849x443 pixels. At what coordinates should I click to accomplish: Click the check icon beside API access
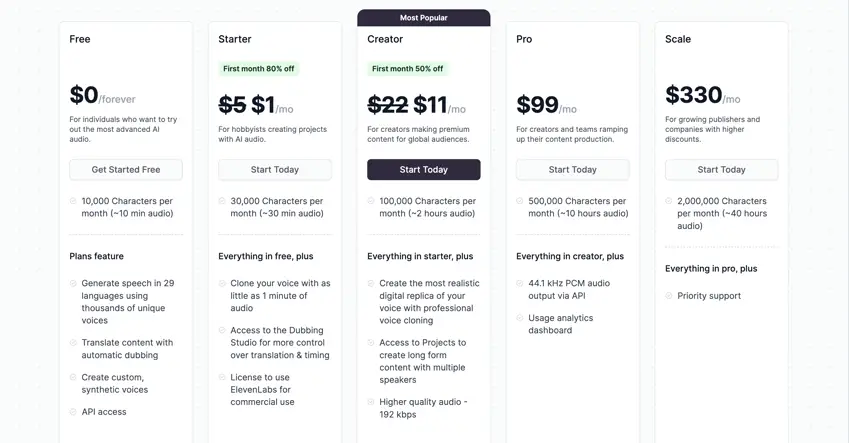pos(73,411)
